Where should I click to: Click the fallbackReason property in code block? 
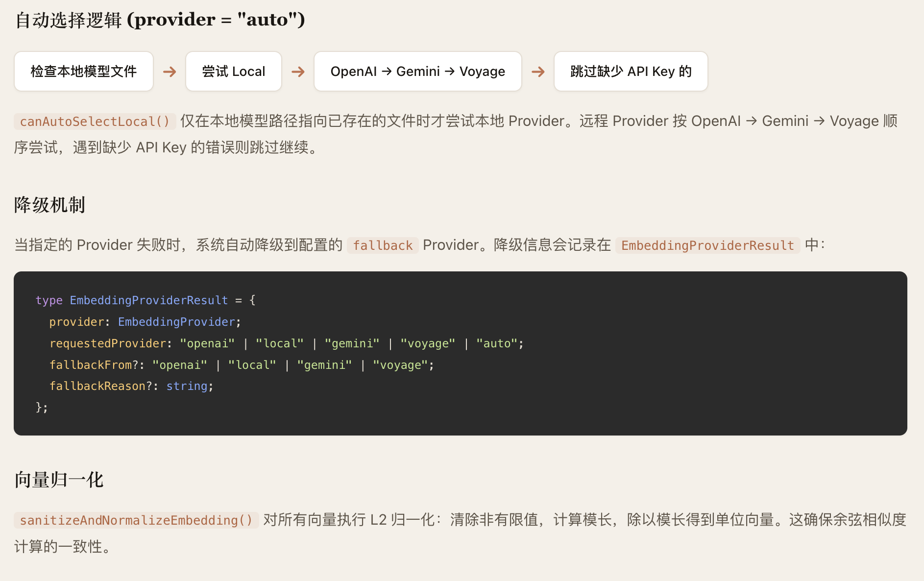point(97,386)
